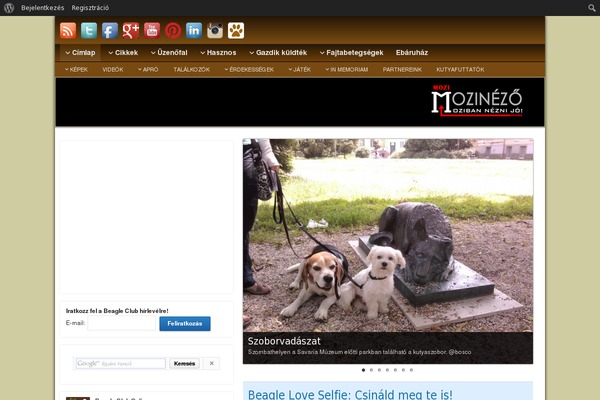This screenshot has width=600, height=400.
Task: Open the VIDEÓK menu item
Action: [113, 70]
